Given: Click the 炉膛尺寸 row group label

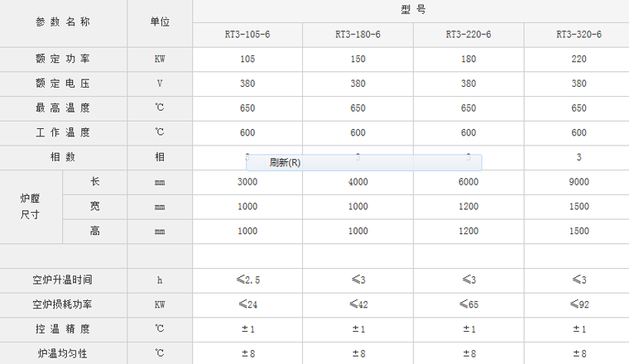Looking at the screenshot, I should (x=31, y=207).
